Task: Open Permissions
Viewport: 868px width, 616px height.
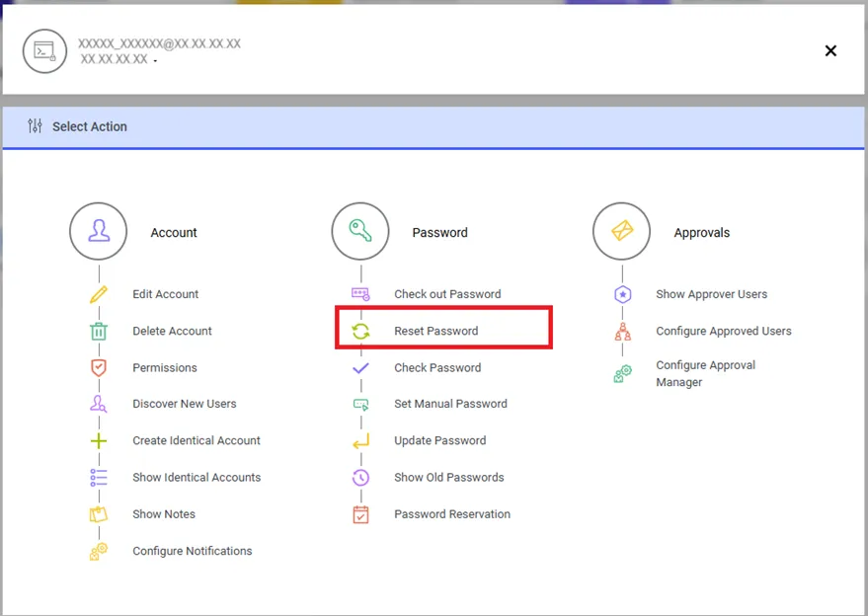Action: coord(165,368)
